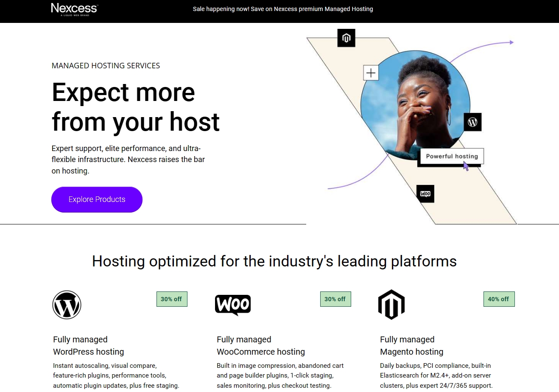Screen dimensions: 559x392
Task: Click the Explore Products button
Action: click(97, 199)
